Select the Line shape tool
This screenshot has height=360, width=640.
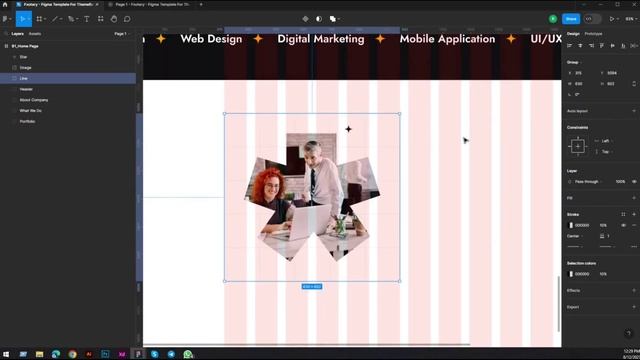(55, 19)
